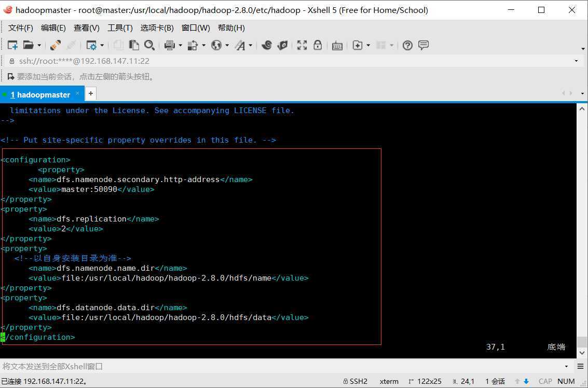Click the terminal scrollbar down arrow
588x388 pixels.
click(582, 353)
